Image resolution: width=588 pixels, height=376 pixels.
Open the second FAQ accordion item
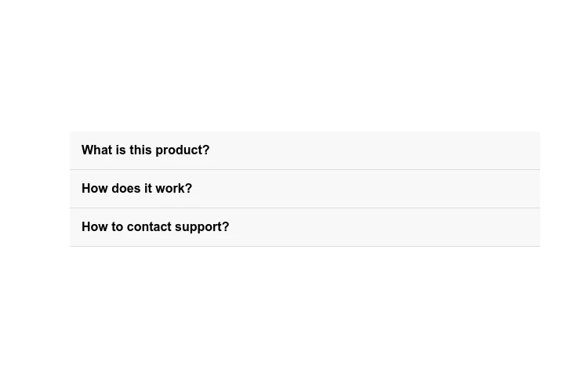point(304,189)
